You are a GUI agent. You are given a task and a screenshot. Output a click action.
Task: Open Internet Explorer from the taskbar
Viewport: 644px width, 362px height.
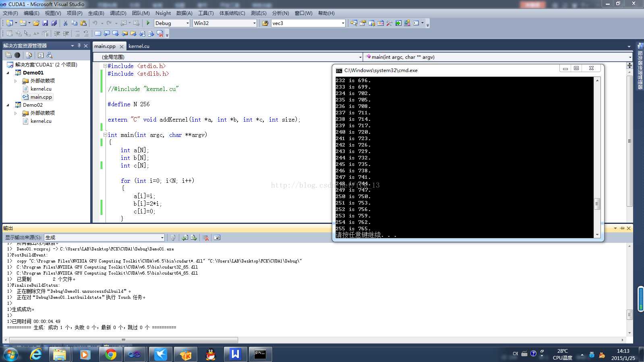point(36,354)
